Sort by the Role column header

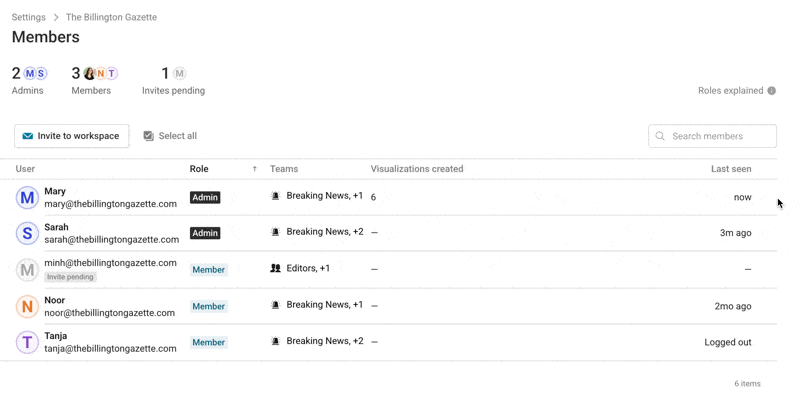pyautogui.click(x=199, y=169)
